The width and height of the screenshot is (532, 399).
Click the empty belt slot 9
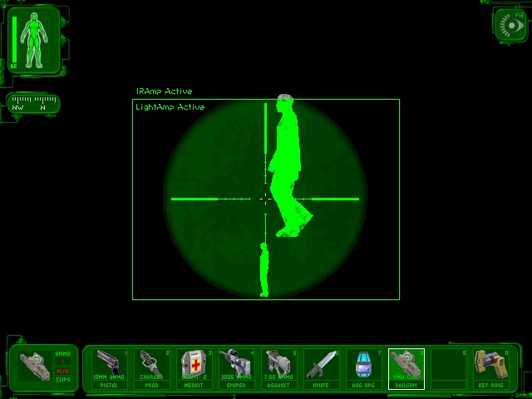(449, 367)
